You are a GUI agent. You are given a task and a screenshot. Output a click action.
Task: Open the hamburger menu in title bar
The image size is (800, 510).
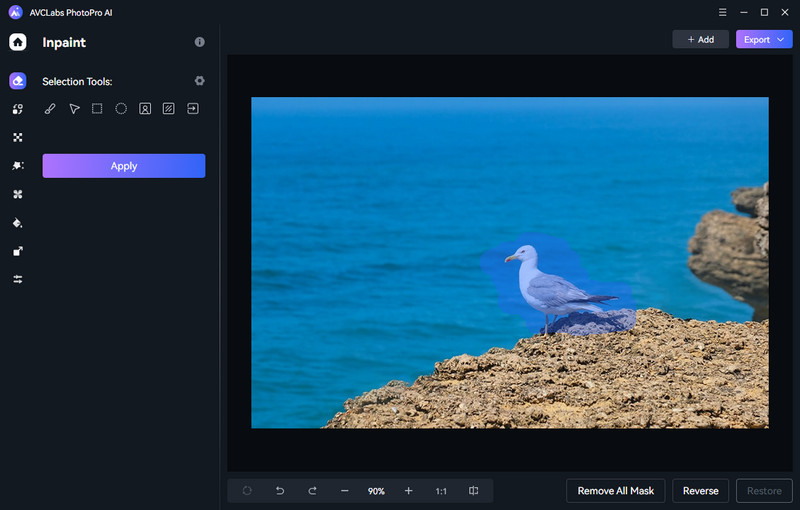point(722,12)
